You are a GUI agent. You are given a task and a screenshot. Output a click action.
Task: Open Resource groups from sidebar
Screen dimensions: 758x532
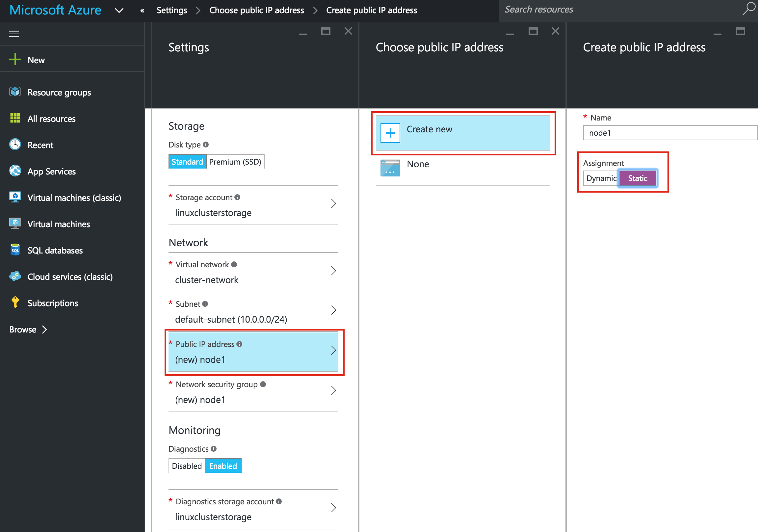tap(59, 93)
